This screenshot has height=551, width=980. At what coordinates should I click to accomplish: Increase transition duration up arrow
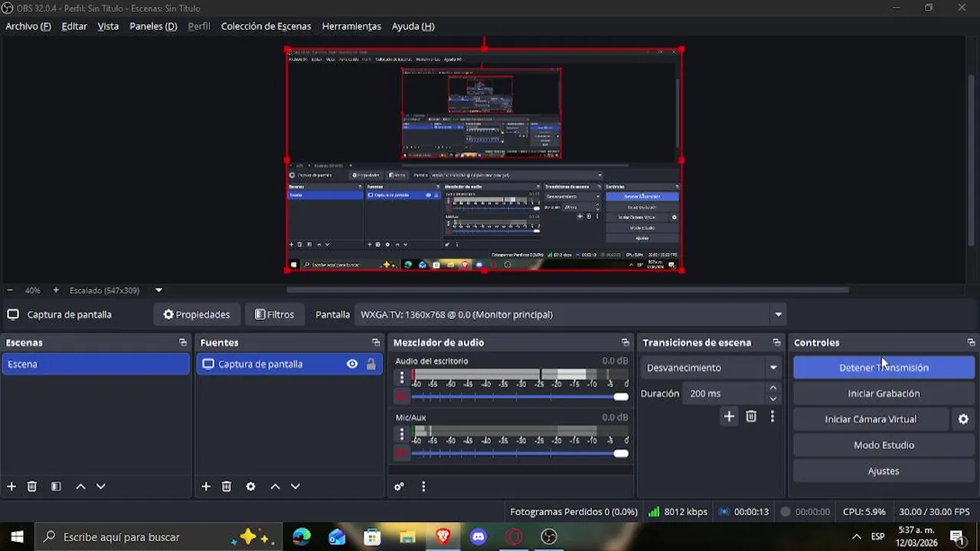(x=773, y=388)
